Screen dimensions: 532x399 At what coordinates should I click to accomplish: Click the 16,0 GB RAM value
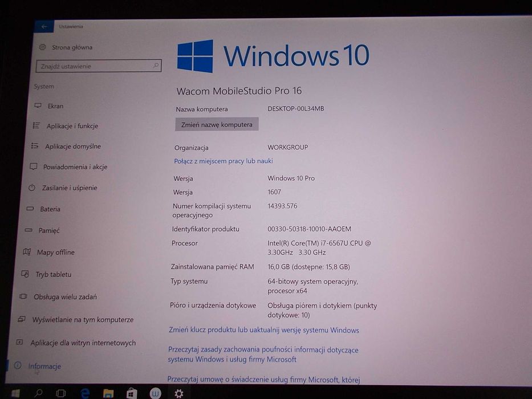pyautogui.click(x=308, y=267)
